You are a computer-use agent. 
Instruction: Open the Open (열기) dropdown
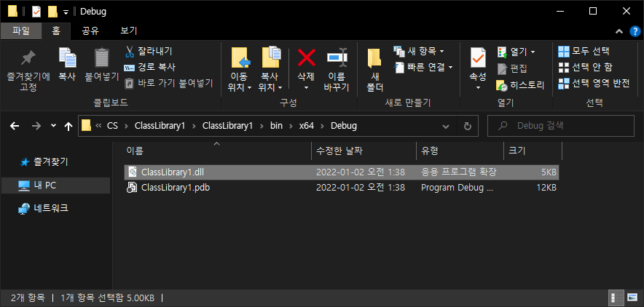tap(517, 52)
